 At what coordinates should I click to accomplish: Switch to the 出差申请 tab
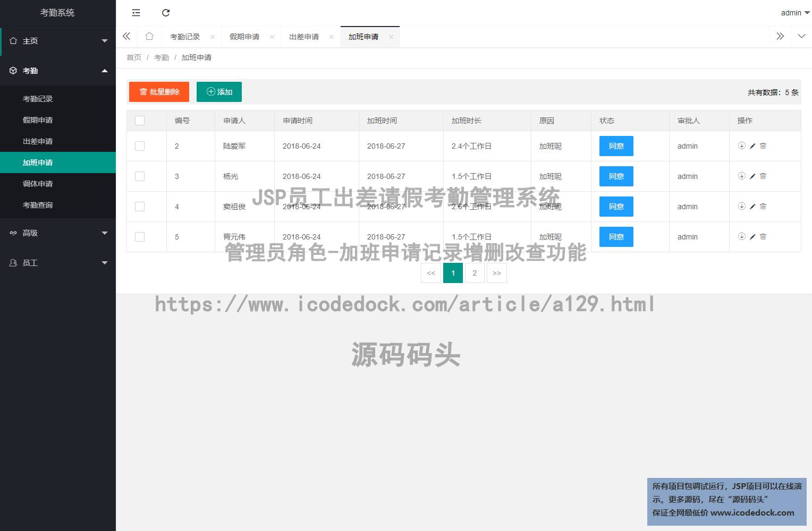click(x=304, y=37)
